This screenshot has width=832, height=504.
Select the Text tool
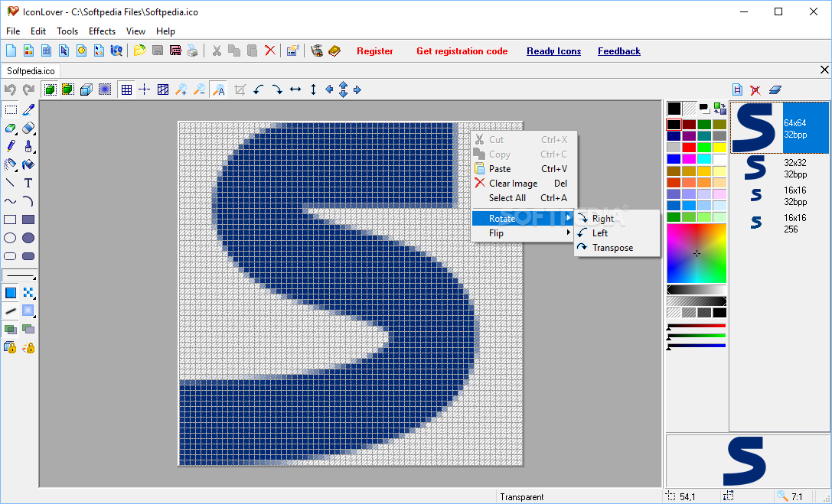click(28, 183)
